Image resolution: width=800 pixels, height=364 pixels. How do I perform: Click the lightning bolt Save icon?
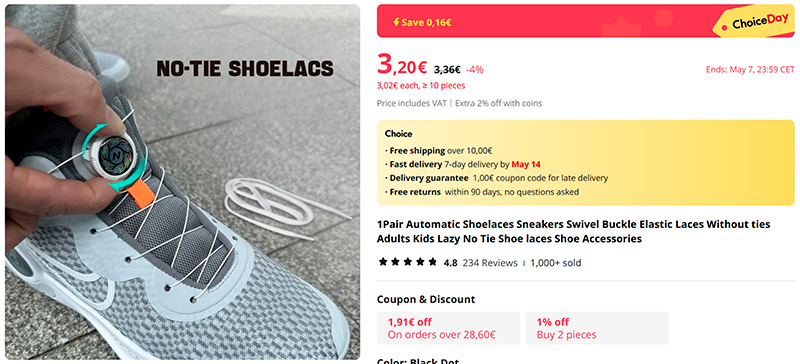click(x=396, y=22)
